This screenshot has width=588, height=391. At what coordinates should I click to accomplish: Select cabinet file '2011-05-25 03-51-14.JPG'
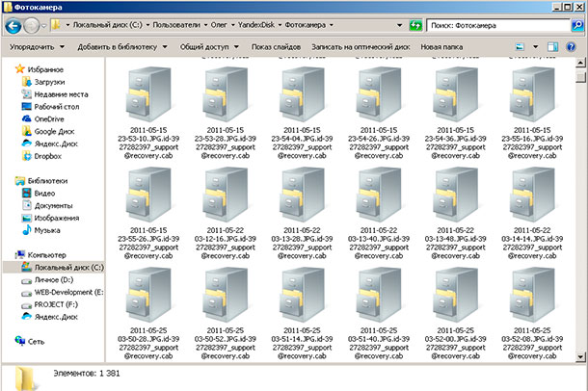pyautogui.click(x=302, y=313)
